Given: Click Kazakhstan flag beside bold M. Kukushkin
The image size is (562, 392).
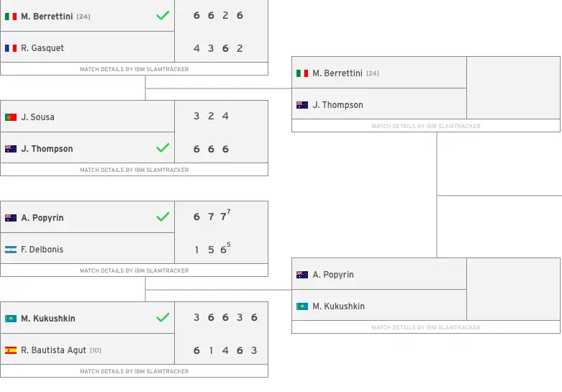Looking at the screenshot, I should tap(11, 319).
